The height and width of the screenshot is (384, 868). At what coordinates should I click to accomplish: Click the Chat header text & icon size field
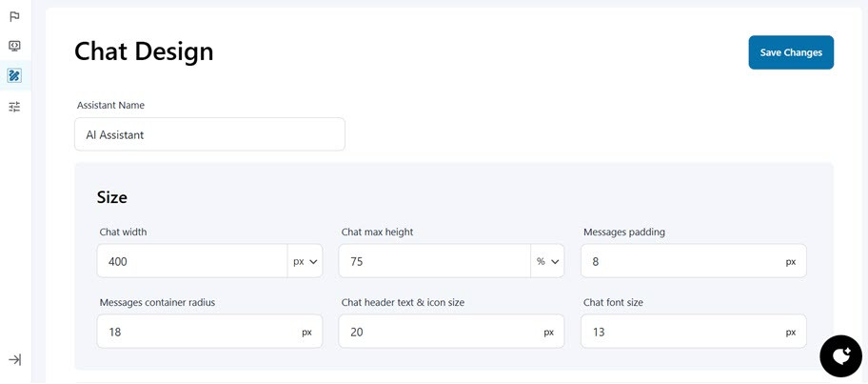click(x=440, y=332)
